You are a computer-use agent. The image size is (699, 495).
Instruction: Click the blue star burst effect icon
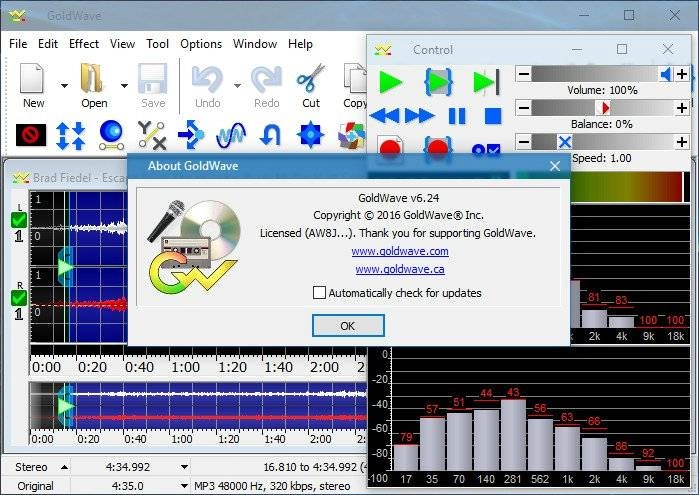(x=311, y=135)
